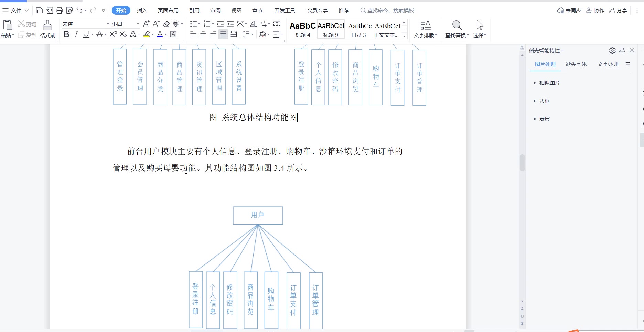This screenshot has width=644, height=332.
Task: Switch to 插入 ribbon tab
Action: [x=142, y=10]
